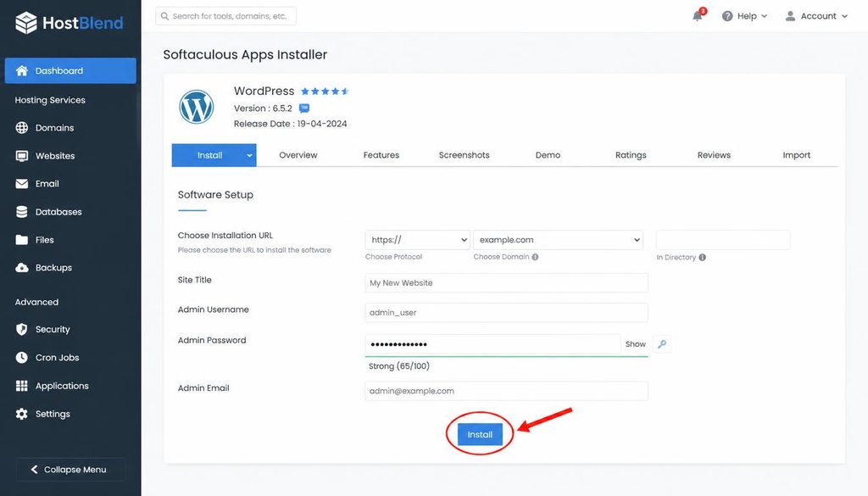Click the "Strong (65/100)" strength text
The height and width of the screenshot is (496, 868).
(x=398, y=366)
